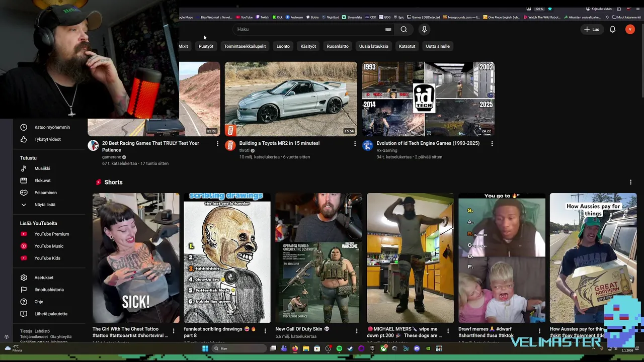Open options for Call Of Duty short
This screenshot has height=362, width=644.
point(357,331)
